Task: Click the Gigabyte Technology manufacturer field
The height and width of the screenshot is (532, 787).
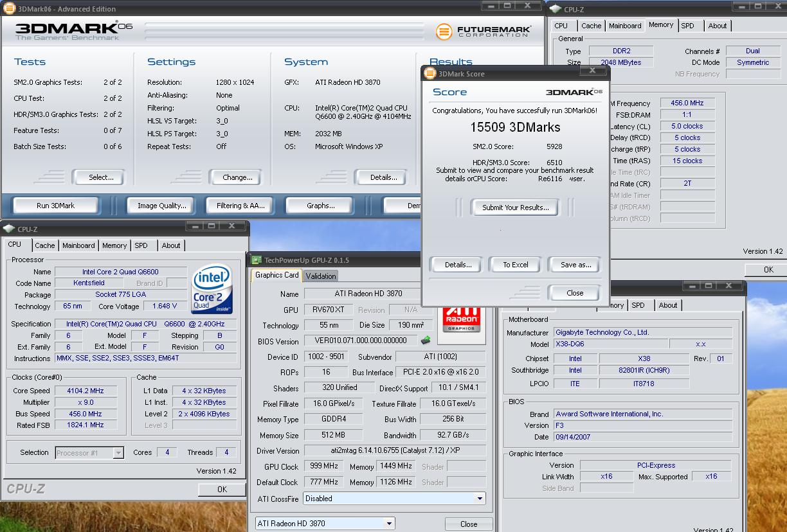Action: (642, 333)
